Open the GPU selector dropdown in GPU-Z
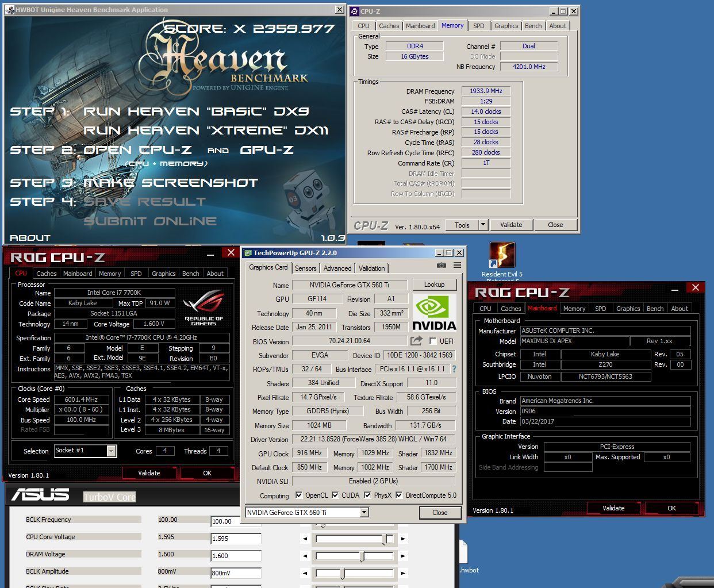The width and height of the screenshot is (714, 588). 364,512
